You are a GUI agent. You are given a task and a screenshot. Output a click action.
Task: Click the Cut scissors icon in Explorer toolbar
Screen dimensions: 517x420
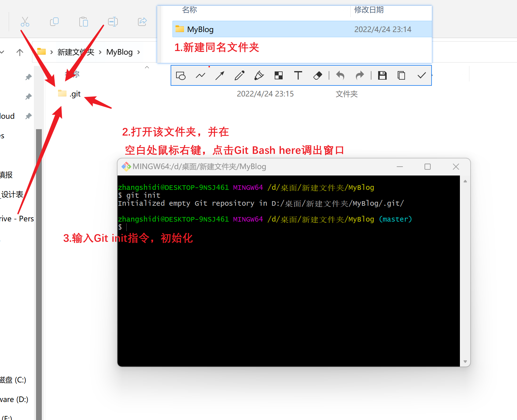25,22
